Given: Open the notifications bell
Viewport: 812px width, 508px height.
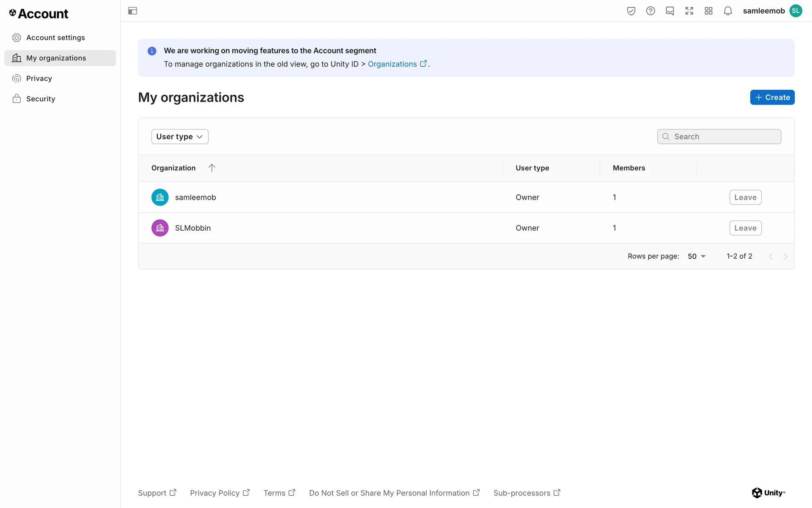Looking at the screenshot, I should click(728, 11).
